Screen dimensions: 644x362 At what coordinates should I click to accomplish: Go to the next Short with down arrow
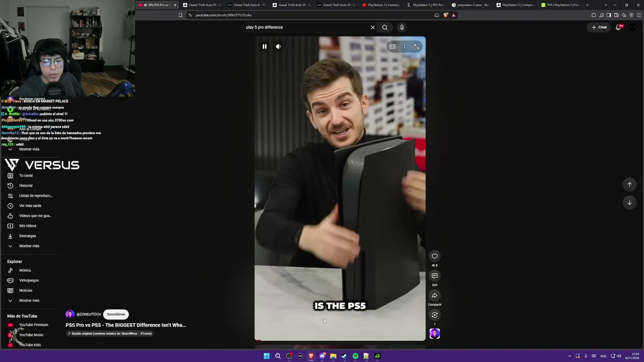(x=629, y=203)
